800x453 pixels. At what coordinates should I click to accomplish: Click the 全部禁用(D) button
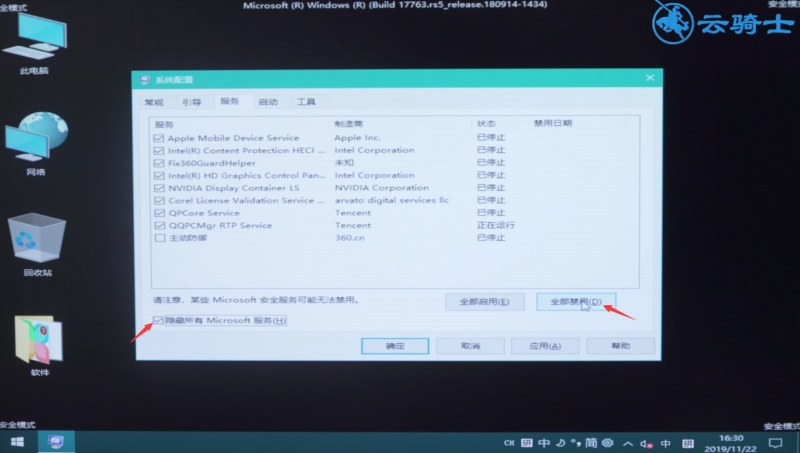tap(576, 301)
